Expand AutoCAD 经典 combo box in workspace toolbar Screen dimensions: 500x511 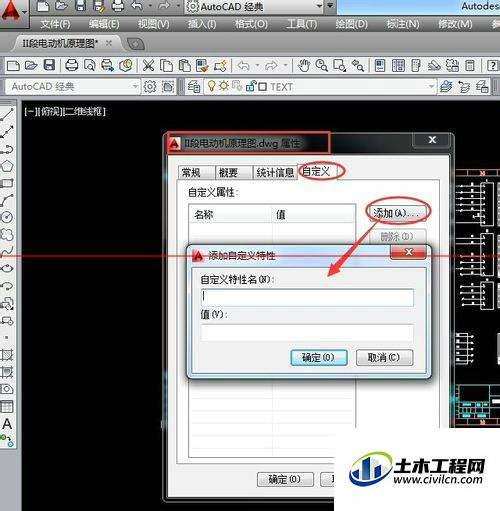point(135,87)
